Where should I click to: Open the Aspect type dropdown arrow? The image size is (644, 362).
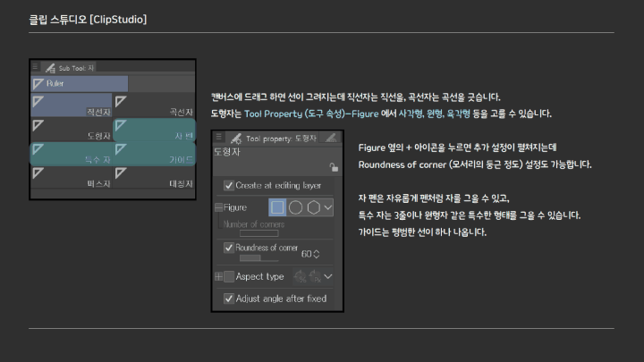coord(327,276)
